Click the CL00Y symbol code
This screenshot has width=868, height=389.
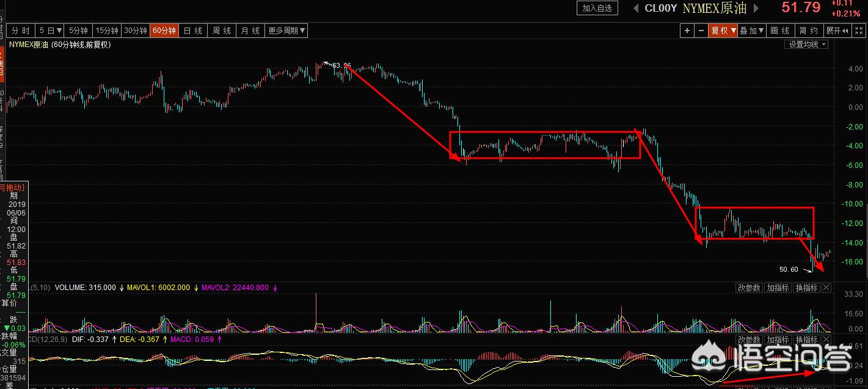click(x=661, y=9)
